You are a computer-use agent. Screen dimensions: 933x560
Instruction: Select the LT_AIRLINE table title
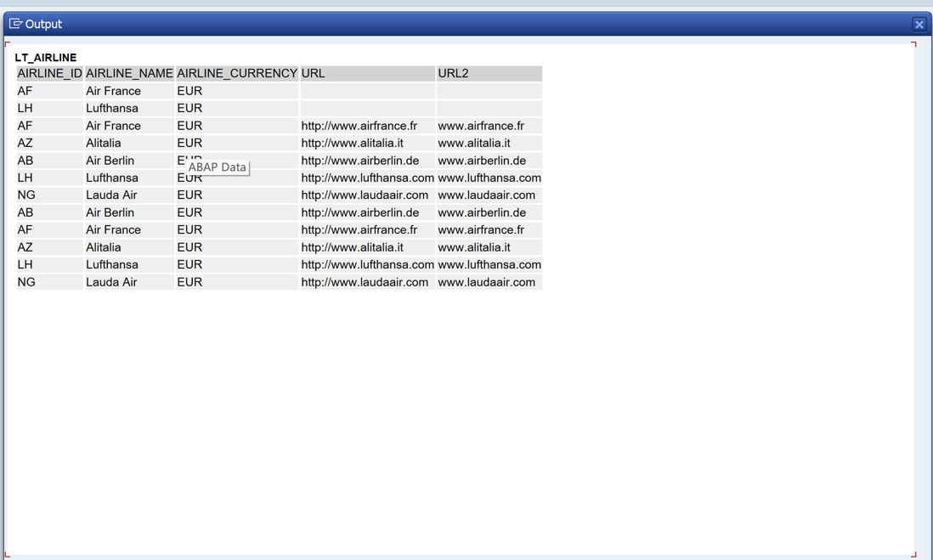click(46, 58)
